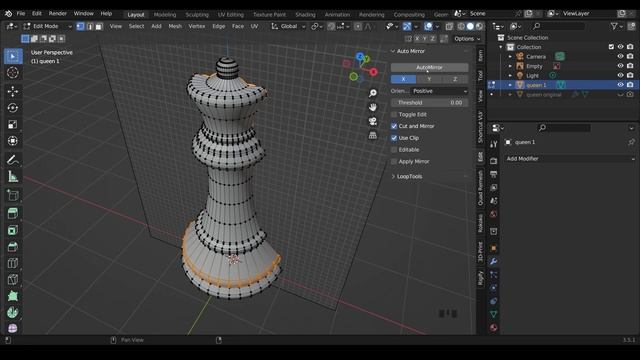The image size is (640, 360).
Task: Switch to the UV Editing workspace tab
Action: [231, 15]
